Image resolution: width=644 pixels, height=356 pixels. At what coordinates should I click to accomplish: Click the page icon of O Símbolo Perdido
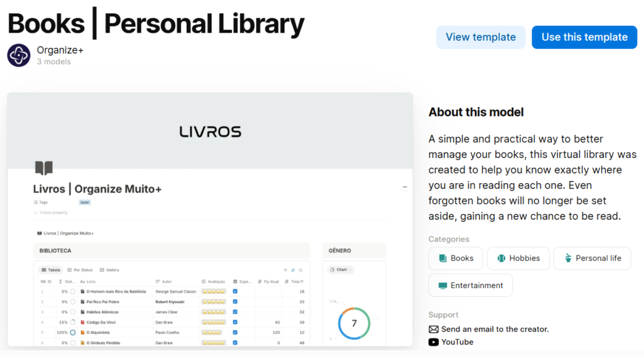82,342
